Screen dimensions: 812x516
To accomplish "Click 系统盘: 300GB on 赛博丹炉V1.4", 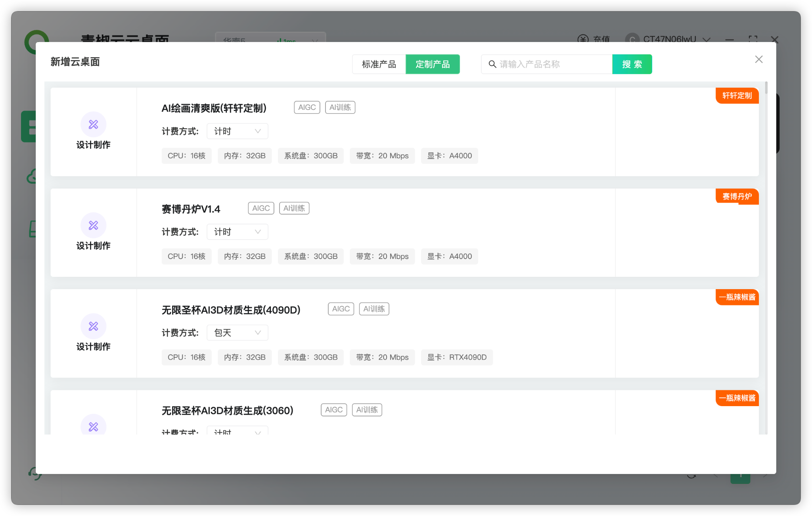I will tap(311, 257).
